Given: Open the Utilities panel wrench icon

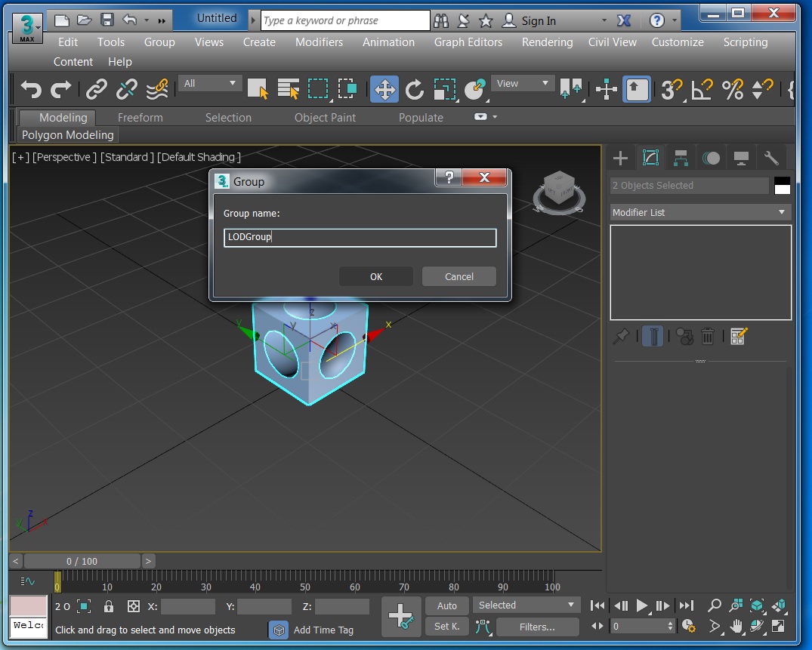Looking at the screenshot, I should point(771,157).
